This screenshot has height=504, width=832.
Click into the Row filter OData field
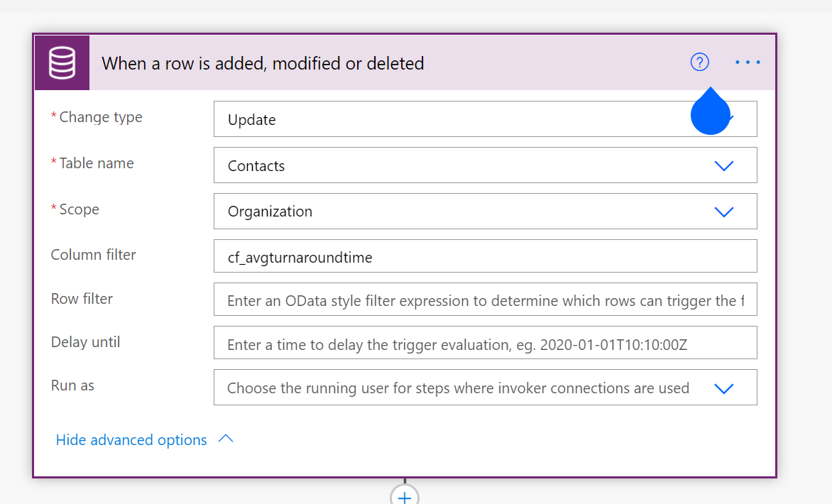pos(485,301)
